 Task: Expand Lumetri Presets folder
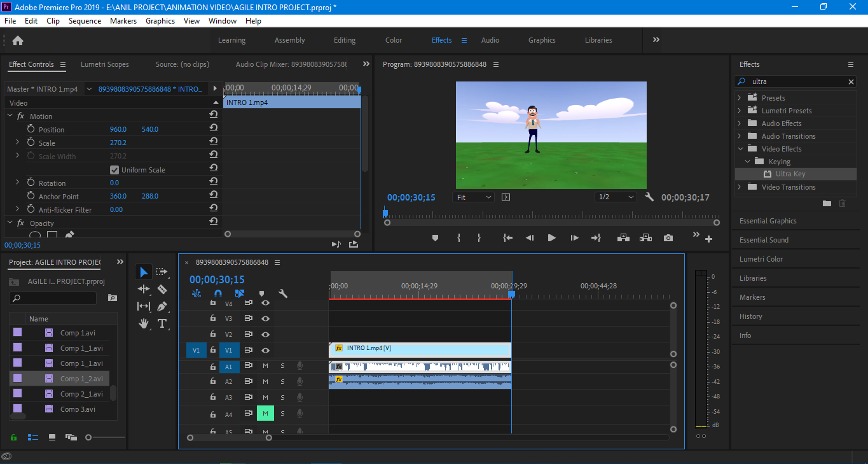tap(739, 111)
